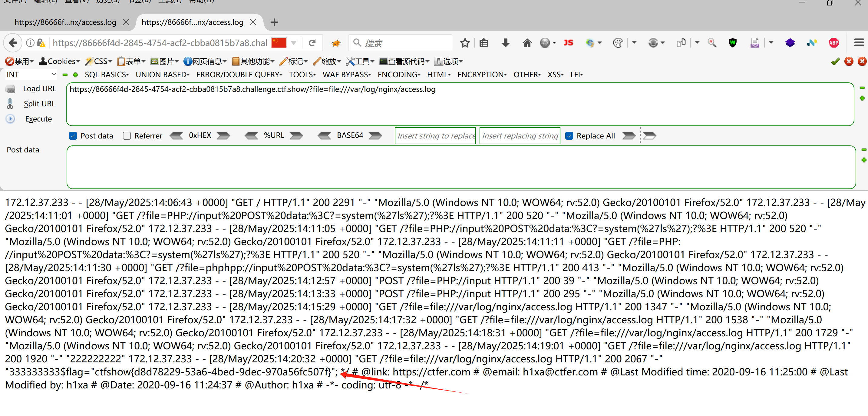868x416 pixels.
Task: Click the bookmark star icon
Action: 465,43
